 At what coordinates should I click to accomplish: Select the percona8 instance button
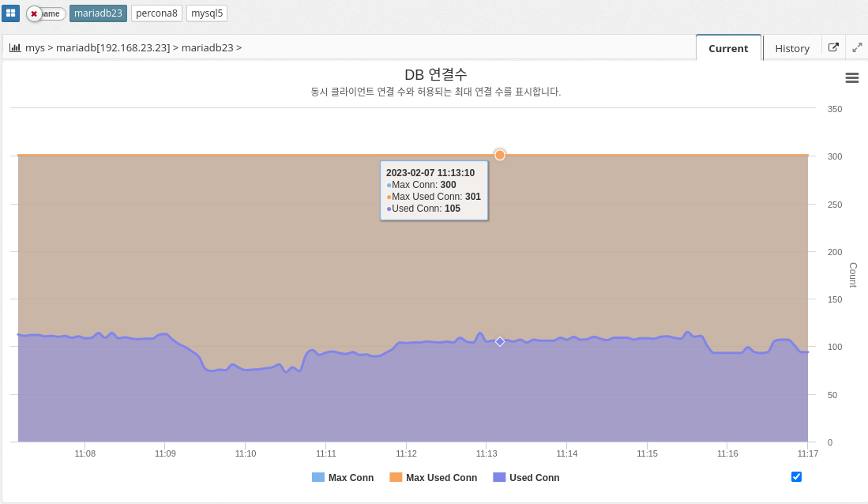[156, 13]
